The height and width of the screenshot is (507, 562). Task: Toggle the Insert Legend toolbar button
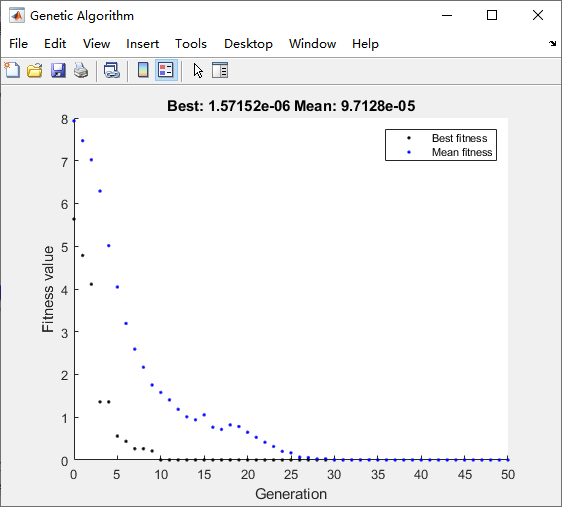[166, 70]
